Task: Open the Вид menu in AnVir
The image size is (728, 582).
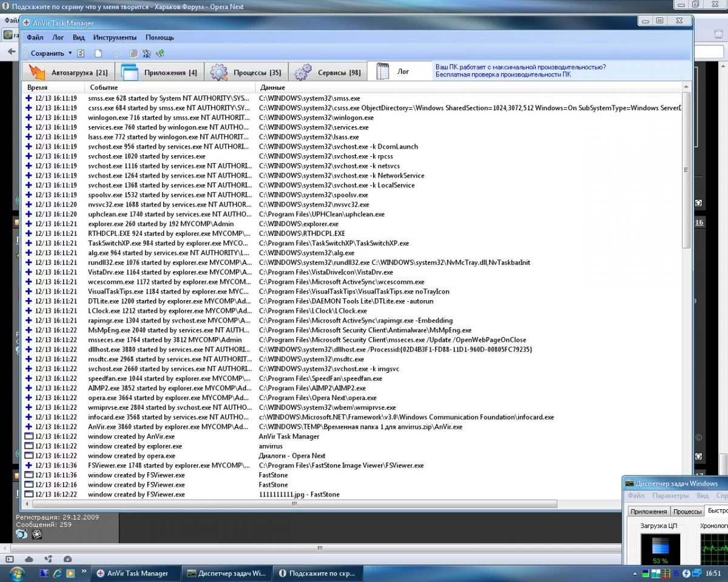Action: (x=78, y=38)
